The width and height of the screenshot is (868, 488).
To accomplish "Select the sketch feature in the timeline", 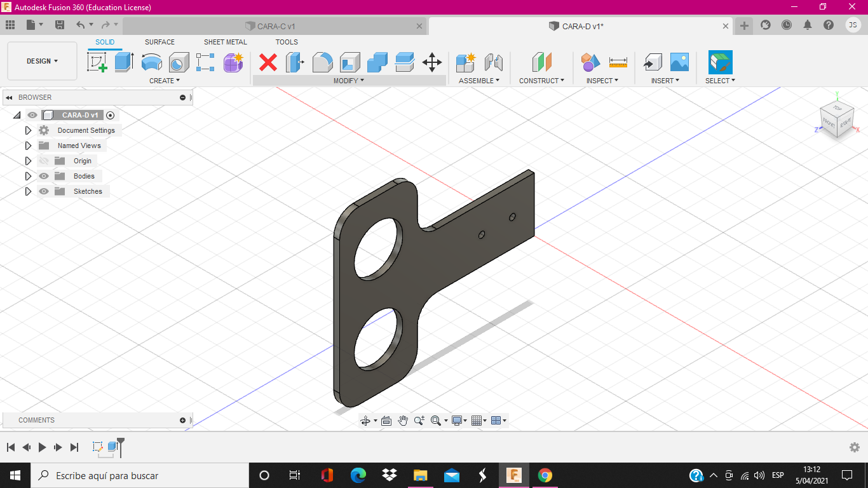I will (98, 447).
